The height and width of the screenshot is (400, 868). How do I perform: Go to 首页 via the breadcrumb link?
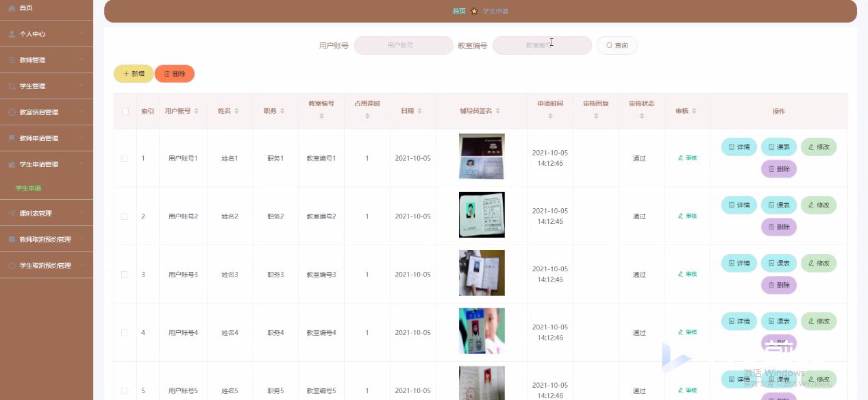[x=459, y=11]
